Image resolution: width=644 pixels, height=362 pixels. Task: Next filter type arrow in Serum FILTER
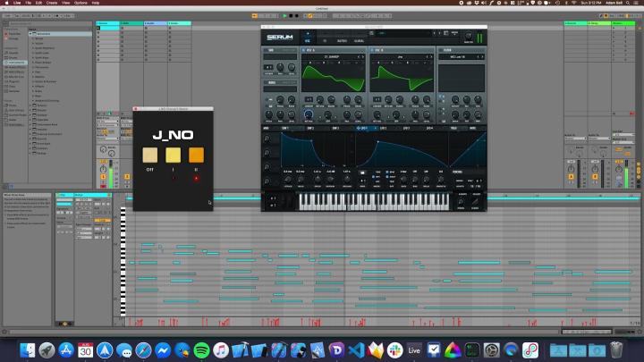482,57
